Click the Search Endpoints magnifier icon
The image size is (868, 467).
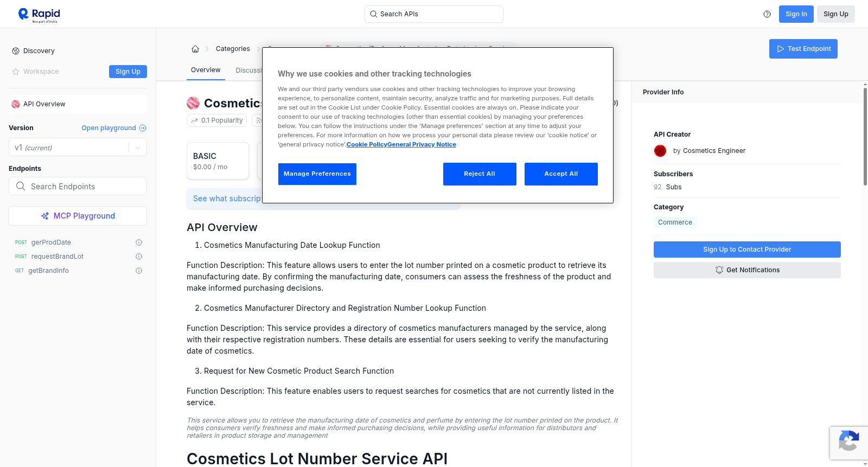(21, 186)
